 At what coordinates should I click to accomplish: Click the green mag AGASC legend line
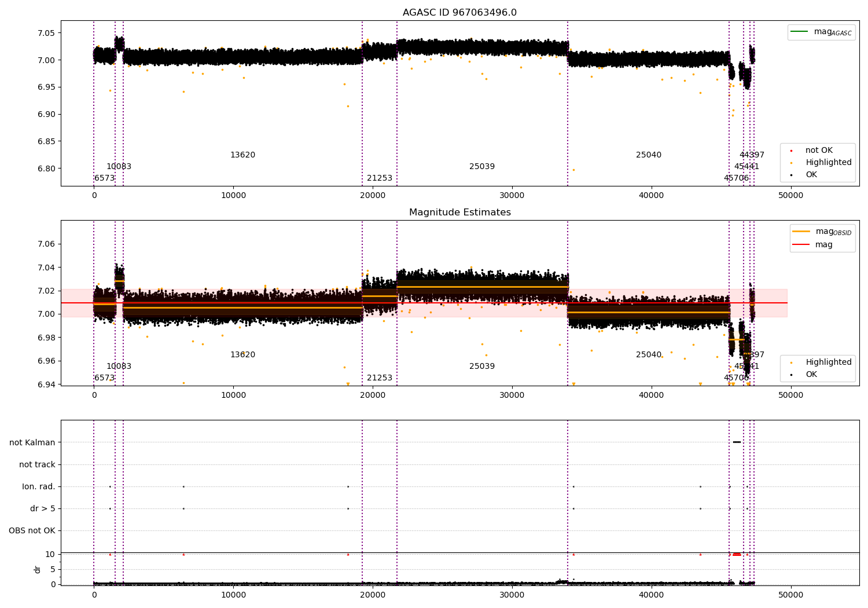(799, 32)
